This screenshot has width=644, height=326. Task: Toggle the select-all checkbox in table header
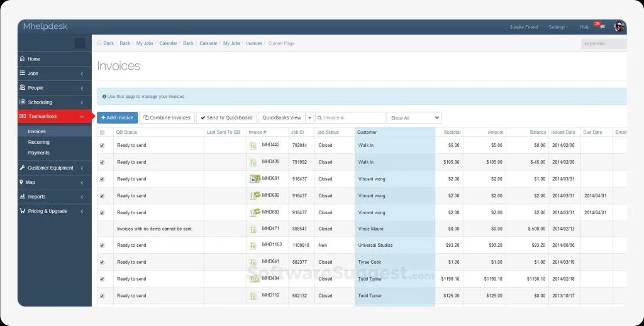click(103, 133)
